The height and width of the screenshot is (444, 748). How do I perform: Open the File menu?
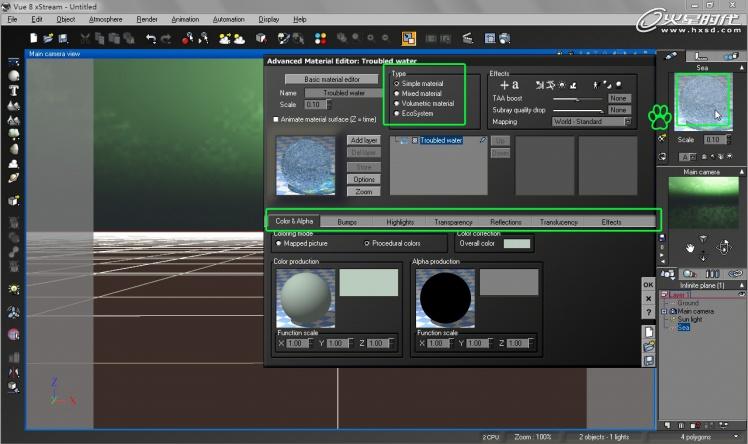[12, 20]
